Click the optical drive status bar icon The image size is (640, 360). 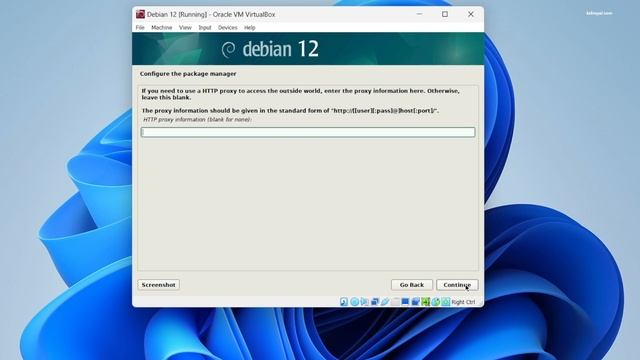[354, 302]
